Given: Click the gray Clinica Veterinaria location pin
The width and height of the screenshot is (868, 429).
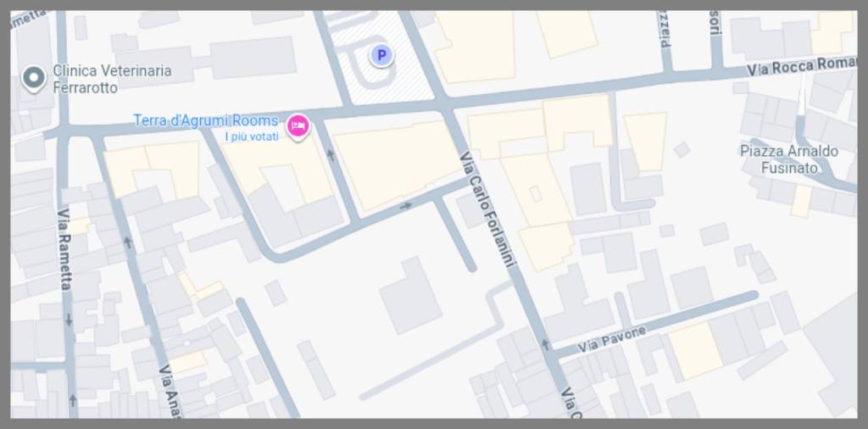Looking at the screenshot, I should pos(33,79).
